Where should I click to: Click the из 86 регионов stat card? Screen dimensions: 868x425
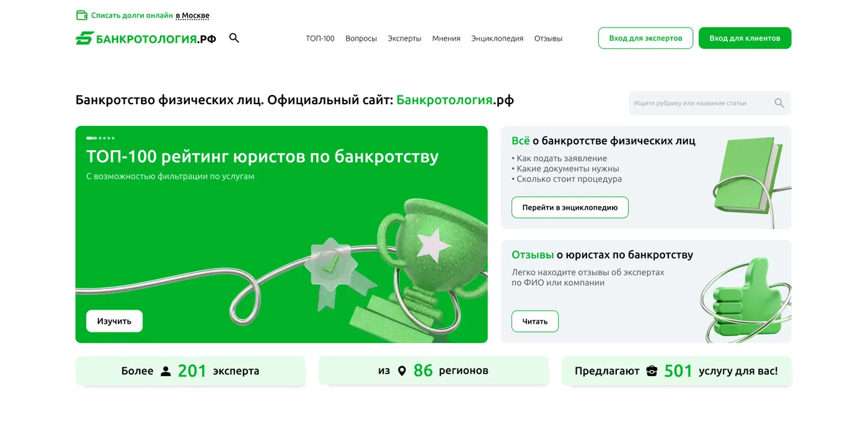(433, 371)
